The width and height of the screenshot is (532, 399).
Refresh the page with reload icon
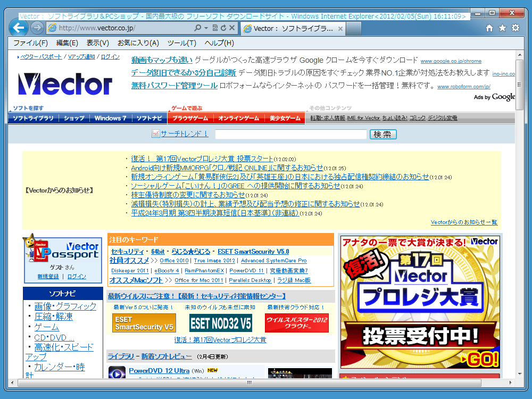(223, 28)
